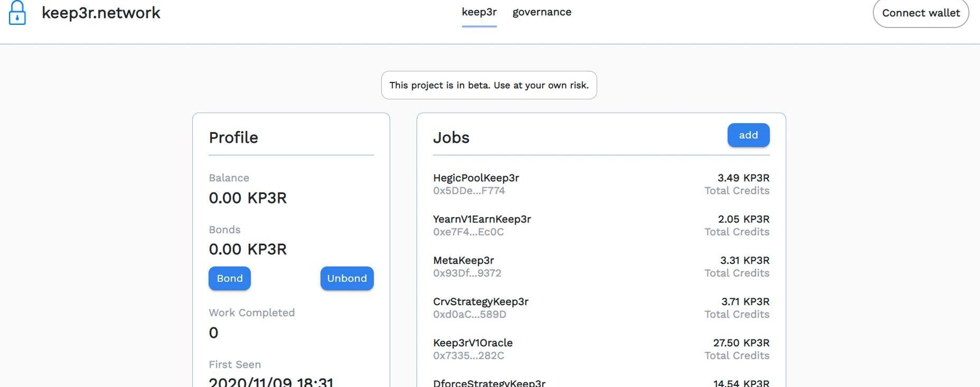Click the 3.49 KP3R credits value
This screenshot has height=387, width=980.
click(743, 178)
